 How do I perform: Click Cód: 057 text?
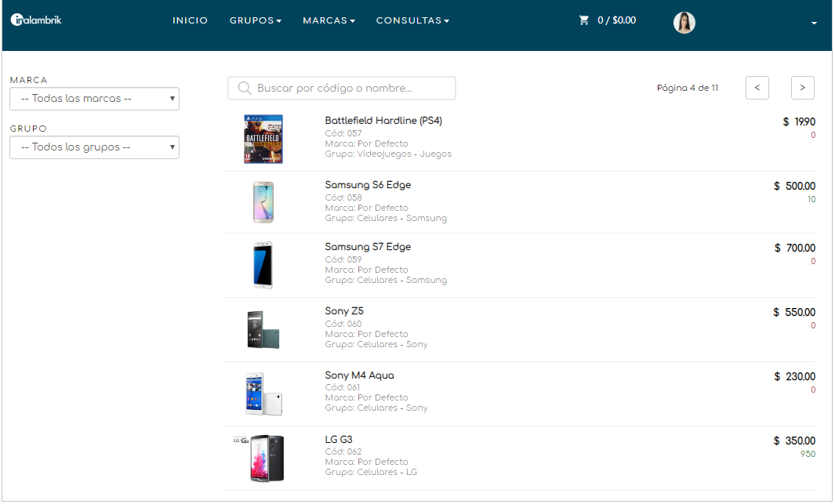tap(343, 133)
